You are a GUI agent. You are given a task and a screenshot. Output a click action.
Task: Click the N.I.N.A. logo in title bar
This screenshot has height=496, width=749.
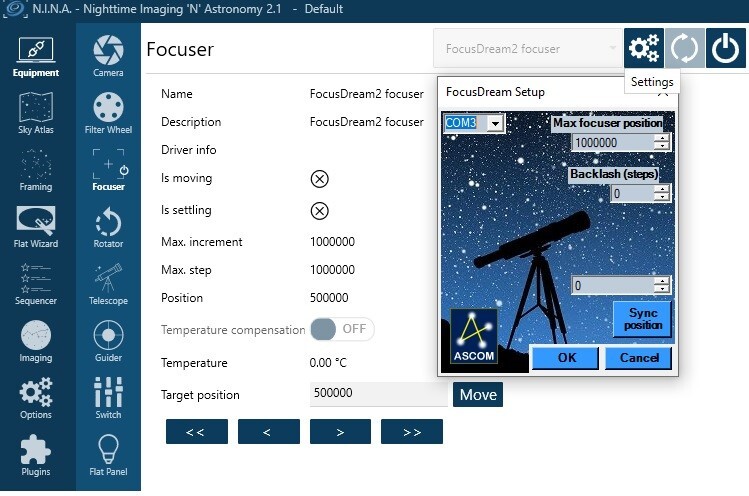tap(15, 9)
